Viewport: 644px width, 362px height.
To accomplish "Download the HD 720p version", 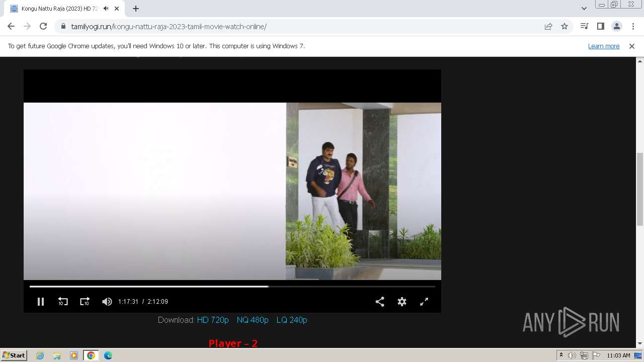I will pyautogui.click(x=213, y=320).
